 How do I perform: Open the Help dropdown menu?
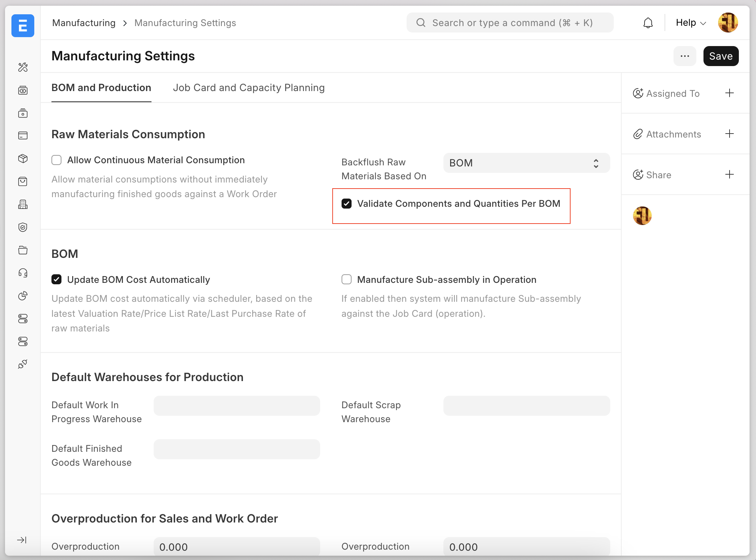(691, 23)
